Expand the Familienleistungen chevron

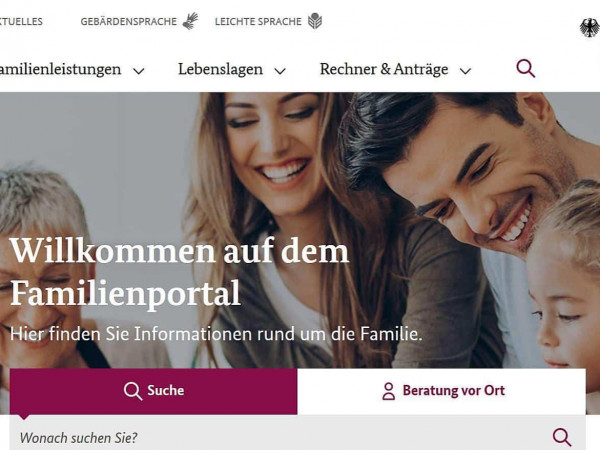139,71
